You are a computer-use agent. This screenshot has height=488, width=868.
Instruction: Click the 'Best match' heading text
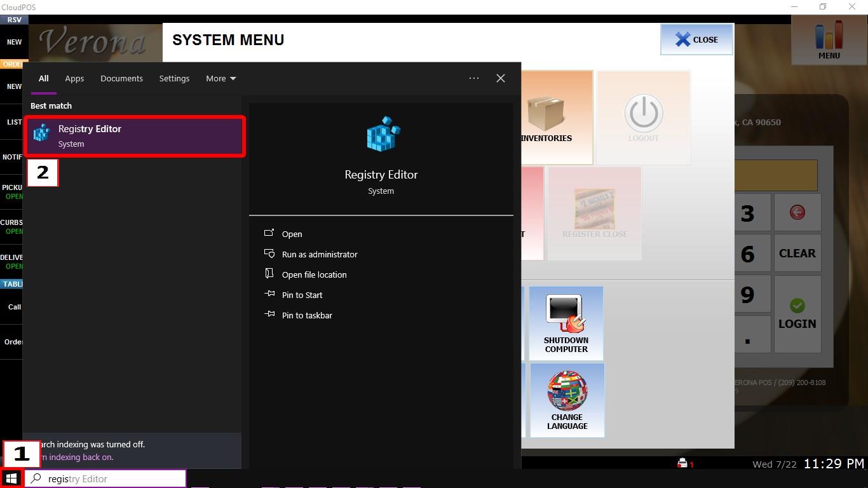tap(51, 105)
